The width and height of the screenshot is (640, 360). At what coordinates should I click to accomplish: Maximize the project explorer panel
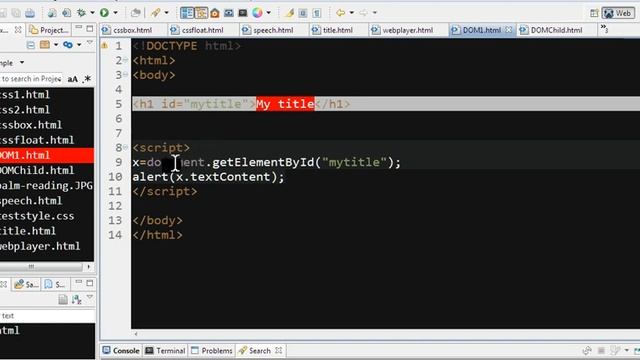click(x=90, y=29)
